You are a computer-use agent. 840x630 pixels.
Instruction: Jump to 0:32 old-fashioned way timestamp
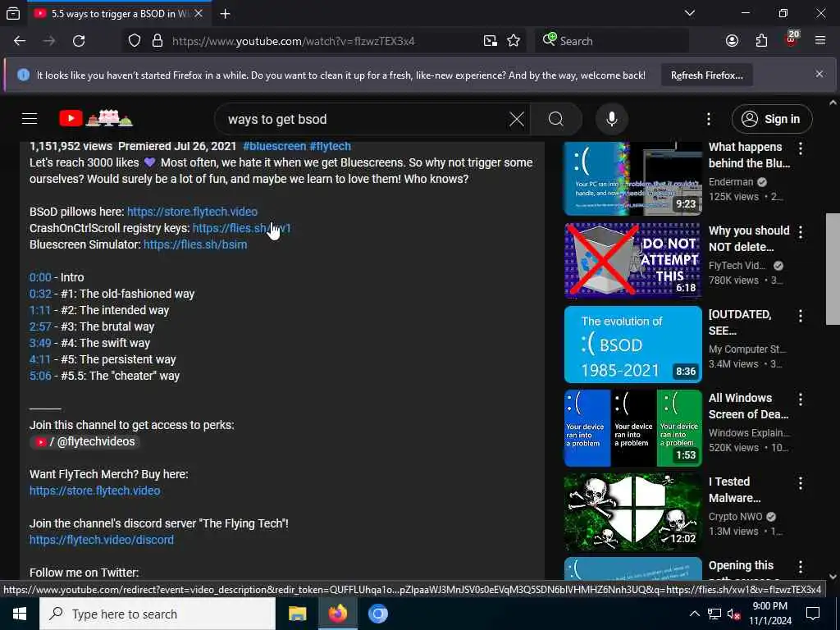tap(40, 294)
